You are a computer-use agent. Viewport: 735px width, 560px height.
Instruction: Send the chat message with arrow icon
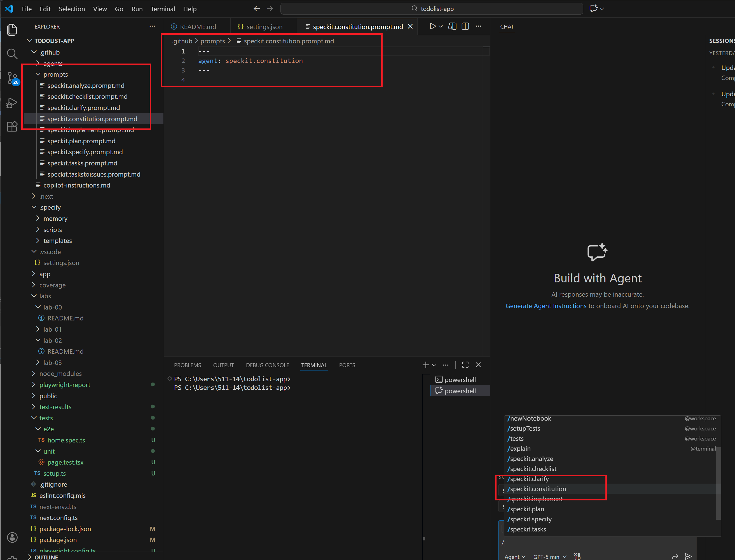[688, 556]
